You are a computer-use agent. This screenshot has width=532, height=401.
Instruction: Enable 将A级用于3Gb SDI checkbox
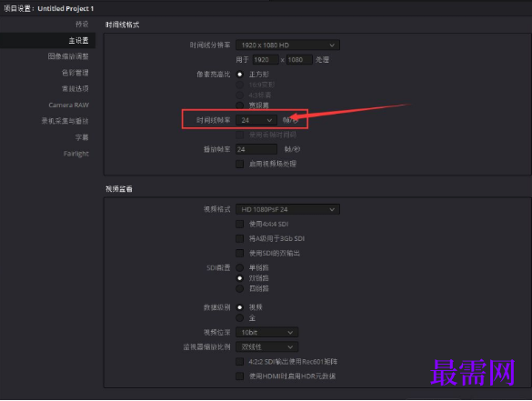(240, 238)
